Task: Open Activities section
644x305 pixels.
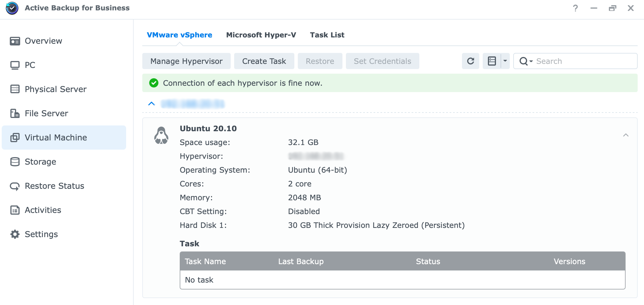Action: coord(64,210)
